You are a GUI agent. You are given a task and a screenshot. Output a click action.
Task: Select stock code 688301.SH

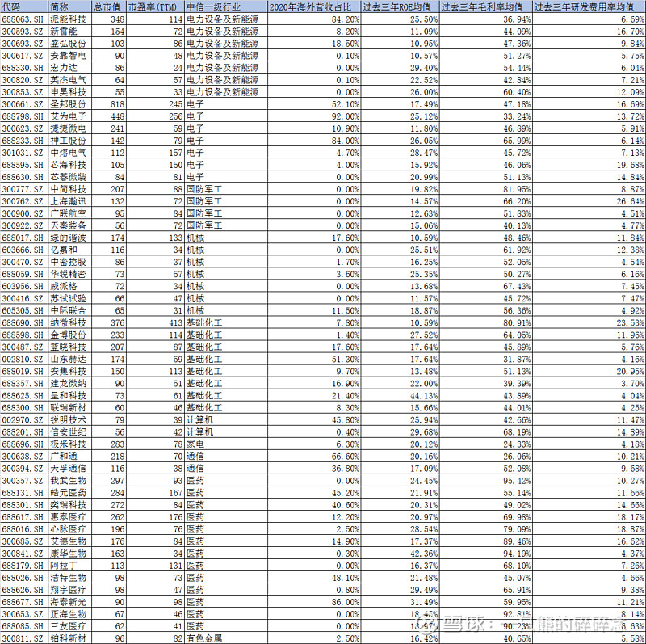(23, 505)
